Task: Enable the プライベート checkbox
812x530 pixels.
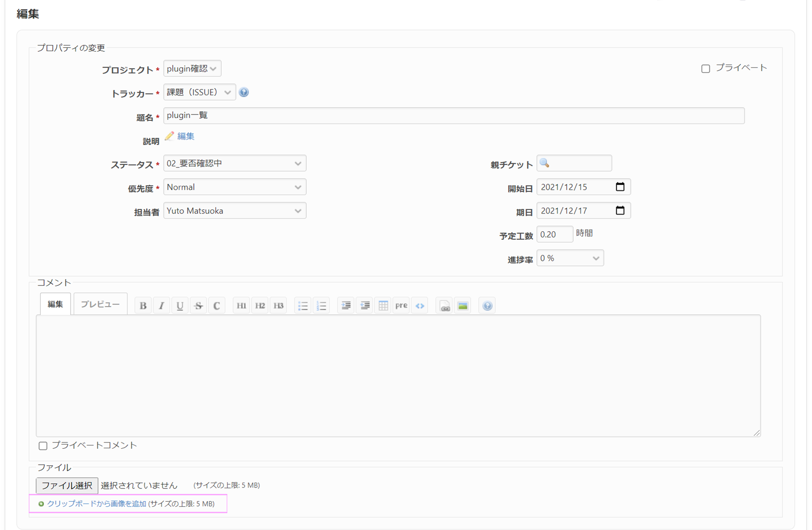Action: click(x=706, y=68)
